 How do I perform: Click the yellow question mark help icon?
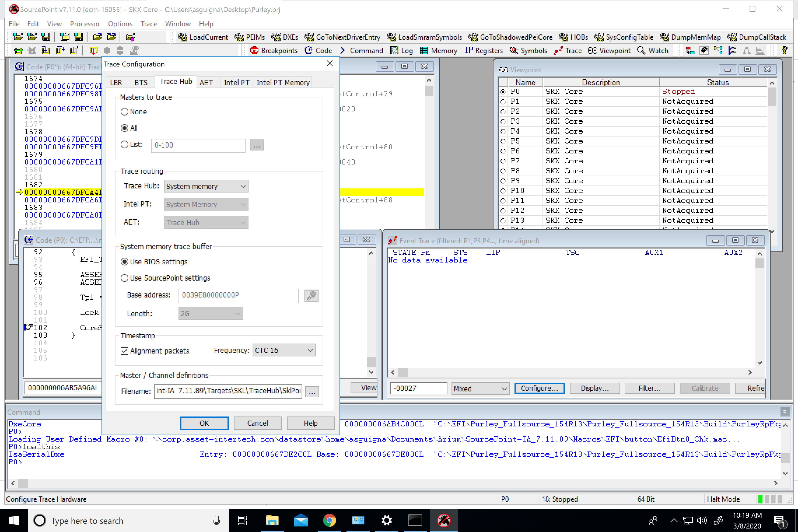(x=784, y=50)
